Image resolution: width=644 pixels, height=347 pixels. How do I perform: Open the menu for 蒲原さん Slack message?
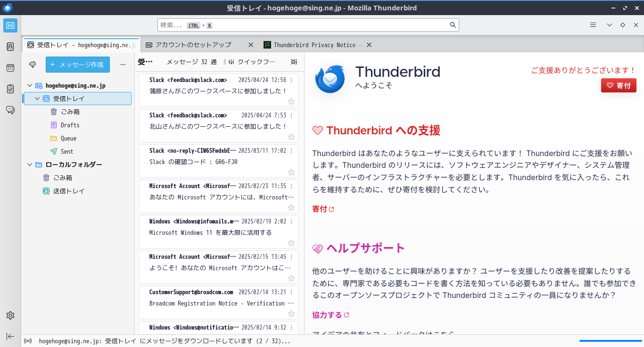click(x=291, y=80)
